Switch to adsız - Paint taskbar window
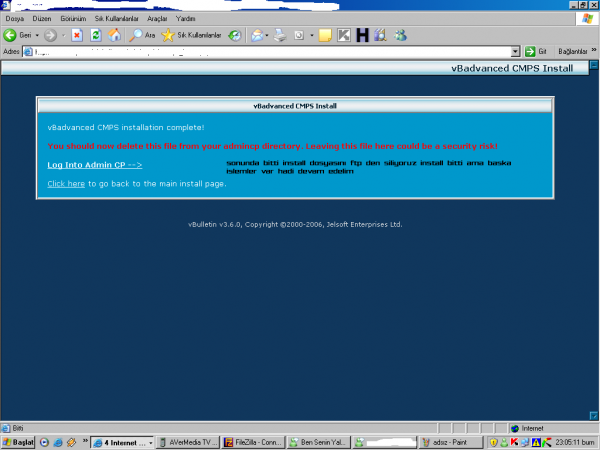This screenshot has height=450, width=600. 450,442
